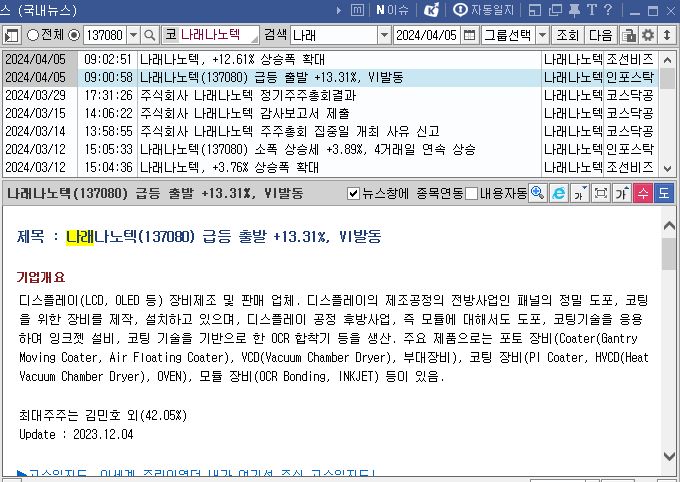Screen dimensions: 680x482
Task: Decrease font size with 가 down icon
Action: tap(580, 193)
